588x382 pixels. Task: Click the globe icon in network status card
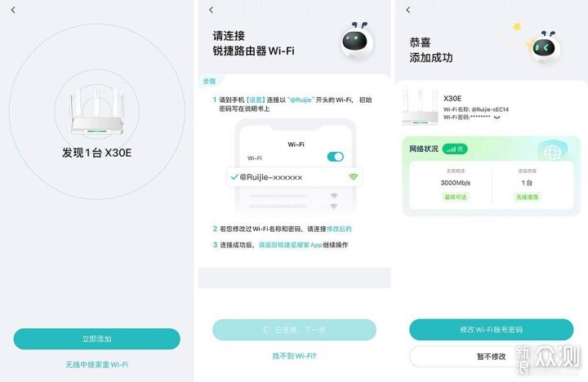[552, 152]
